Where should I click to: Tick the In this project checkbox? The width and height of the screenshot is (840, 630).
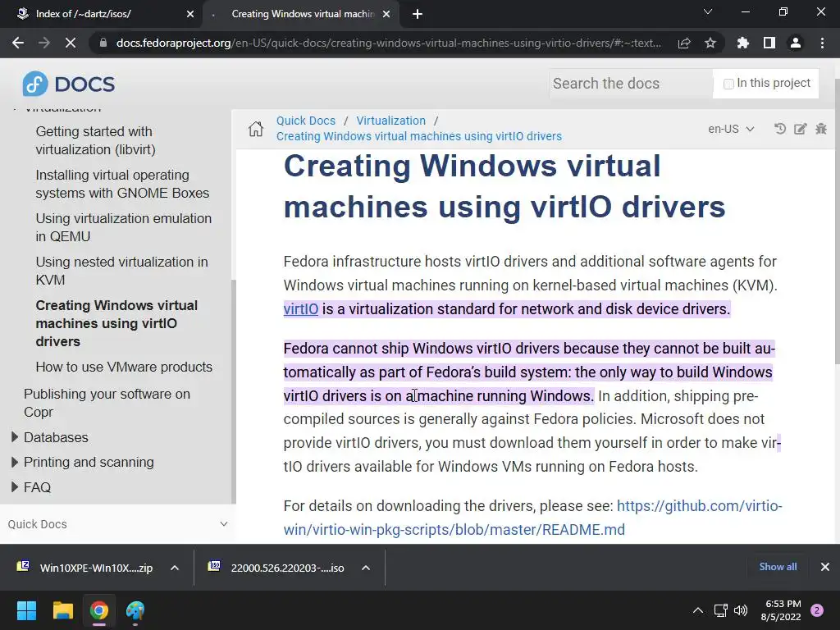[728, 84]
